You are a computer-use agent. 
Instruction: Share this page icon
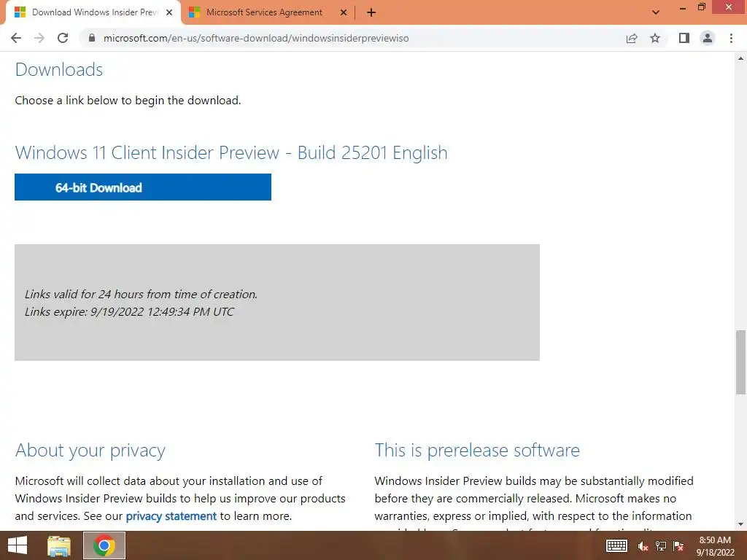(x=632, y=38)
